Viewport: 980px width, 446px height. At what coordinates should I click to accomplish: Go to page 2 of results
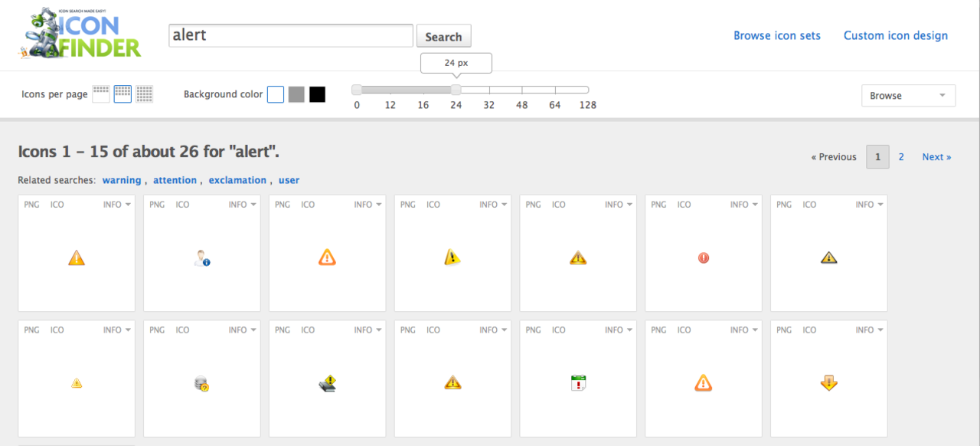pyautogui.click(x=900, y=156)
